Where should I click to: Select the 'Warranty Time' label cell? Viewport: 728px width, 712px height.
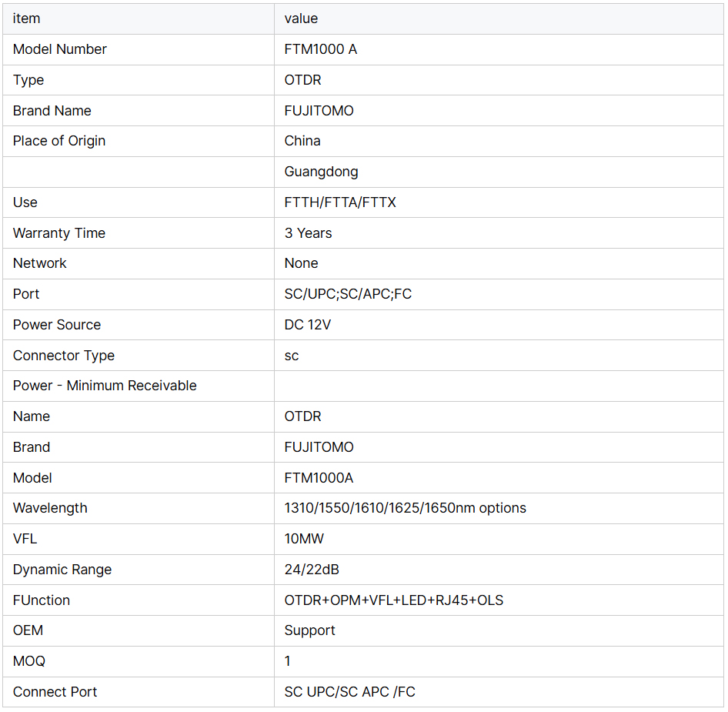pos(59,233)
